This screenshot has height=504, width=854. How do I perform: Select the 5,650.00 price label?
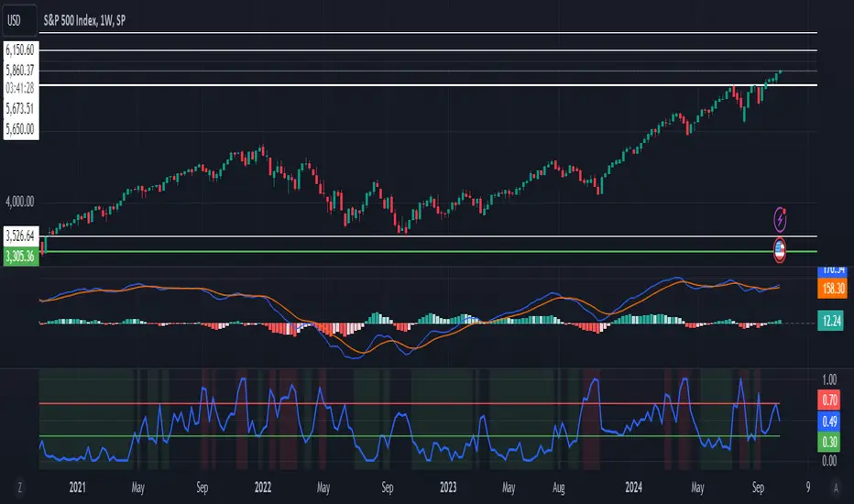coord(21,129)
